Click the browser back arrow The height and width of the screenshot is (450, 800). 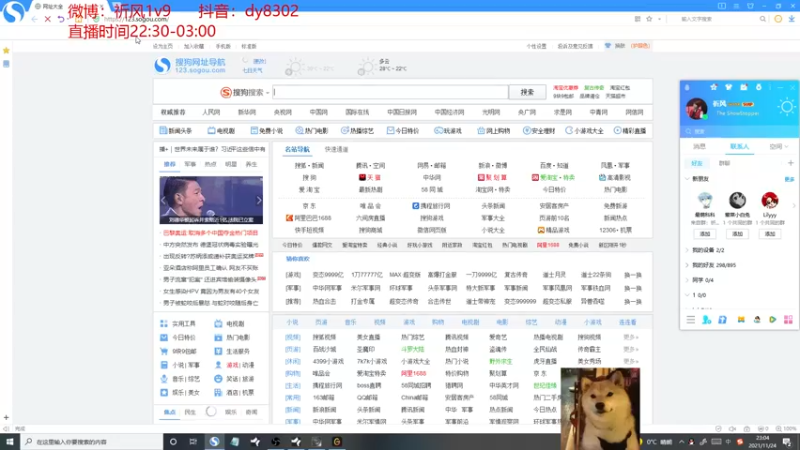point(34,19)
